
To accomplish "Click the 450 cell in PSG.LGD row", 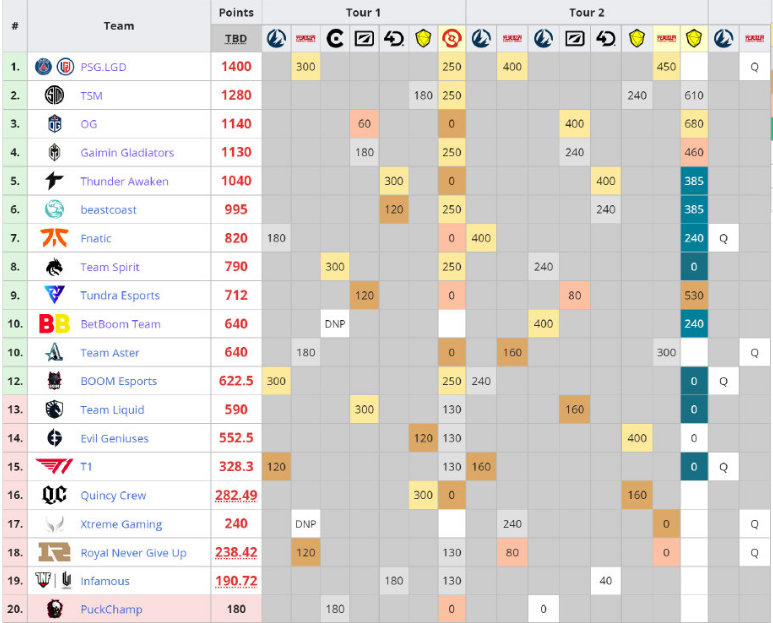I will (x=666, y=67).
